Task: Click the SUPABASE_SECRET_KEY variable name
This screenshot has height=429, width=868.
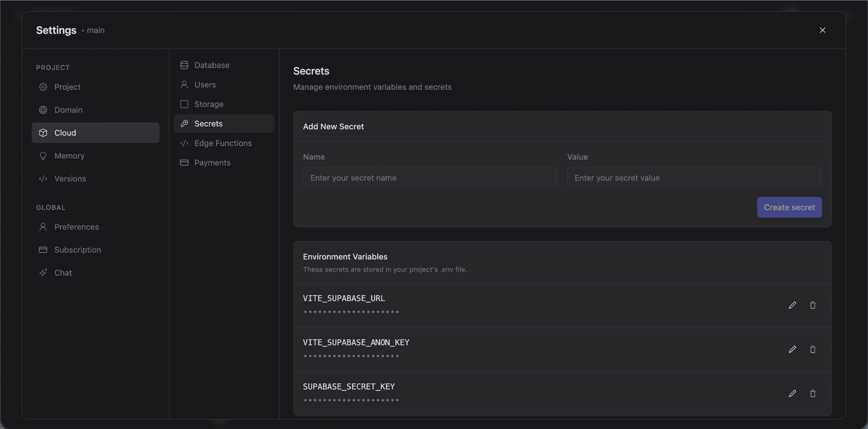Action: [x=349, y=386]
